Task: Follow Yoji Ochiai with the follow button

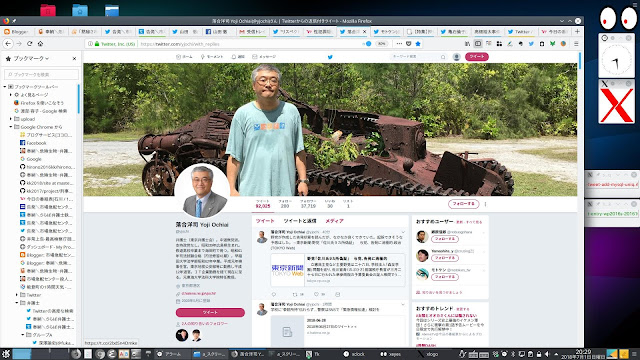Action: click(x=463, y=204)
